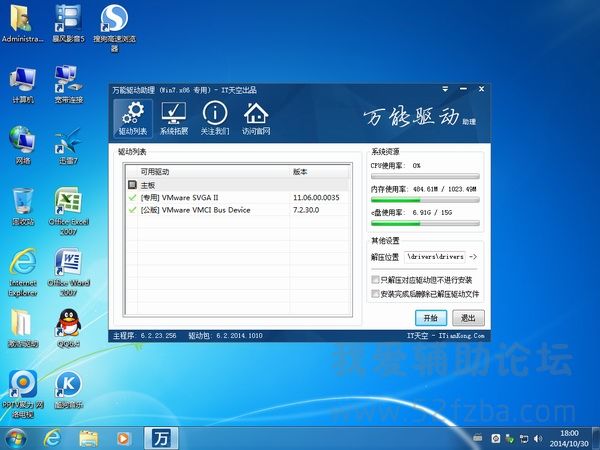Toggle checkmark for VMware SVGA II driver

coord(132,197)
